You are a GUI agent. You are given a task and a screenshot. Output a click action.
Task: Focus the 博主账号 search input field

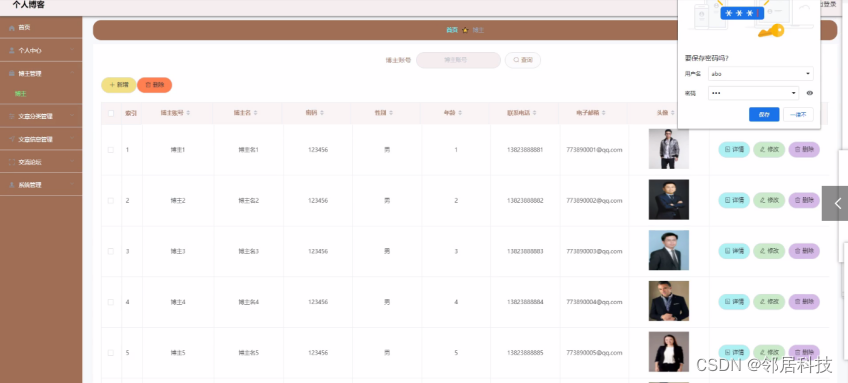point(458,60)
